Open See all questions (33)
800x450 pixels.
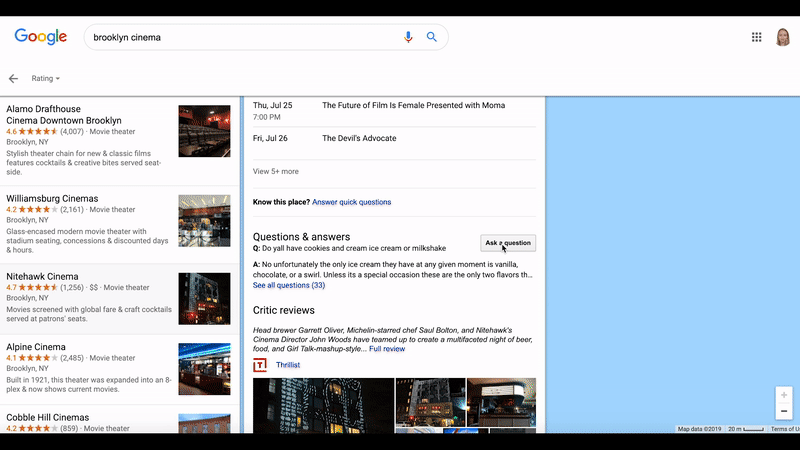point(289,285)
